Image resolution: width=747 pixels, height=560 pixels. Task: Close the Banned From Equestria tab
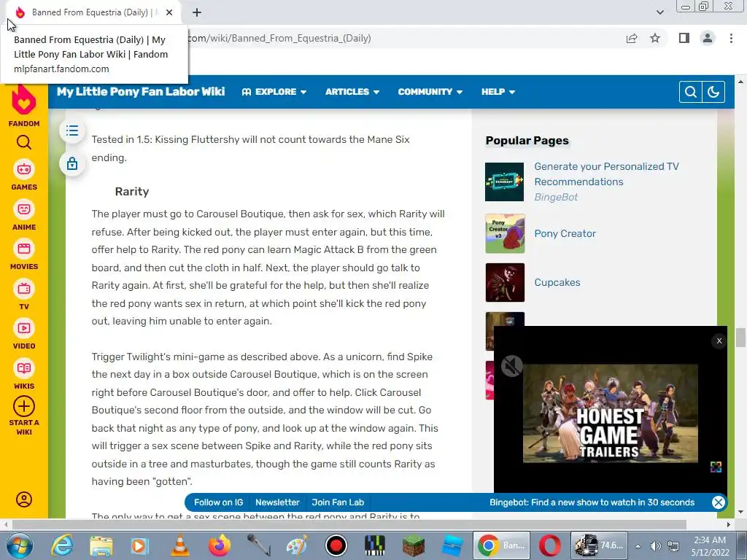[169, 12]
